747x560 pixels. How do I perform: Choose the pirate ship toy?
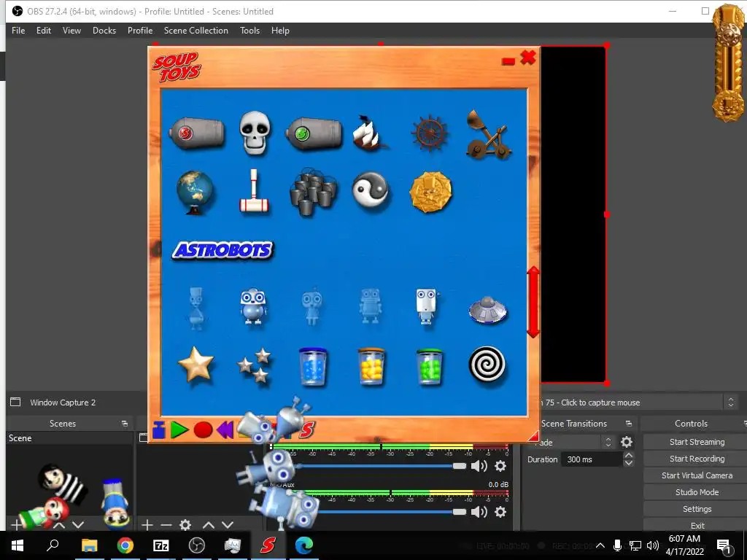point(370,133)
